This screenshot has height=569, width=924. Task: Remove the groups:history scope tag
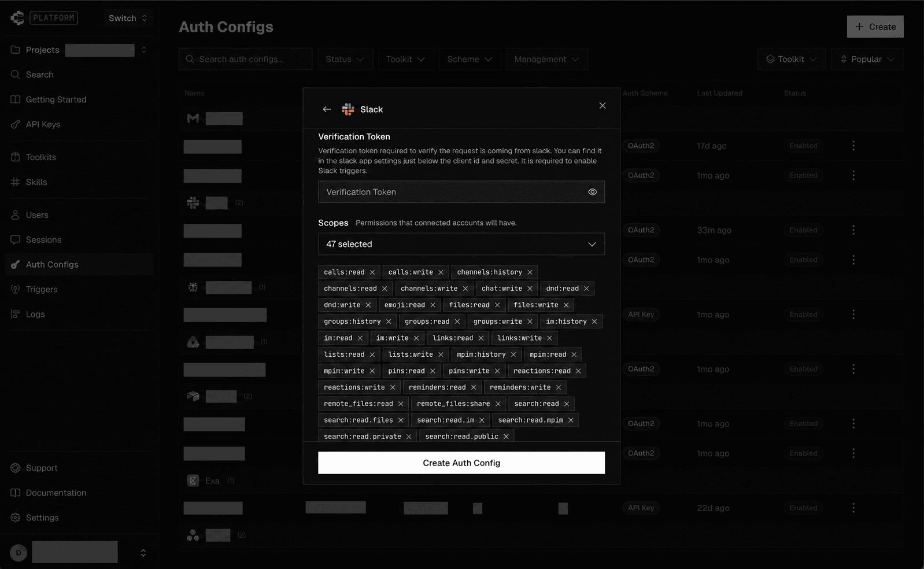pos(389,322)
